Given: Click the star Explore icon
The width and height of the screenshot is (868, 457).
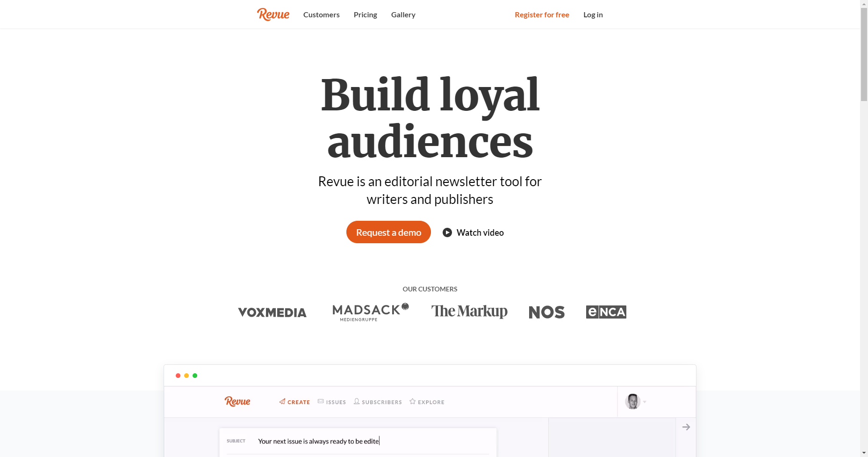Looking at the screenshot, I should [x=412, y=401].
